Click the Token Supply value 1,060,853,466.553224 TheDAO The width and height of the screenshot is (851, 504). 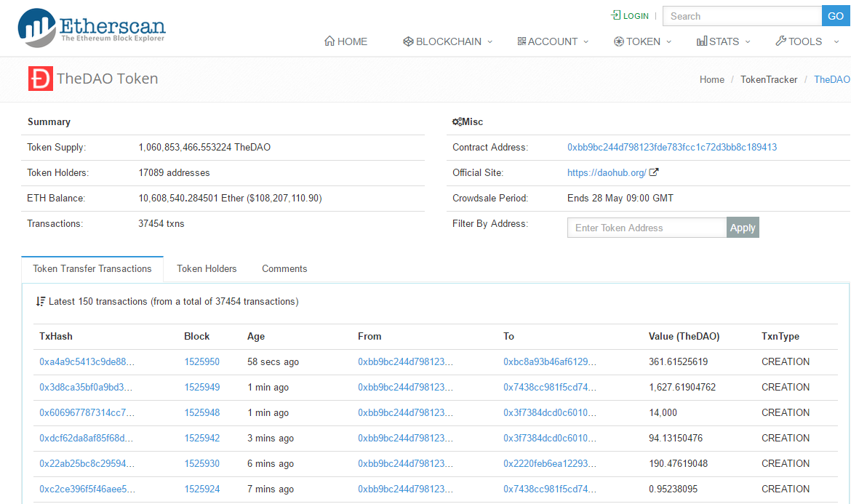pyautogui.click(x=204, y=148)
